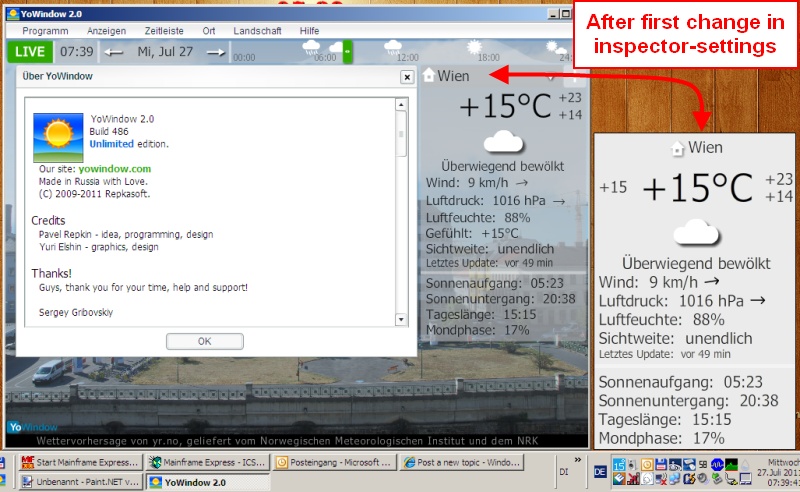Click the rain cloud icon near 12:00

(393, 47)
